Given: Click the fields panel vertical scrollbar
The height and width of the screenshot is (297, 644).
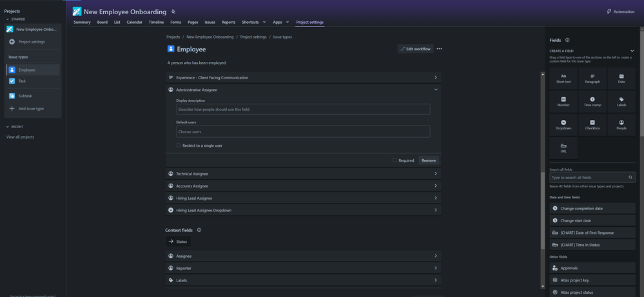Looking at the screenshot, I should tap(641, 82).
